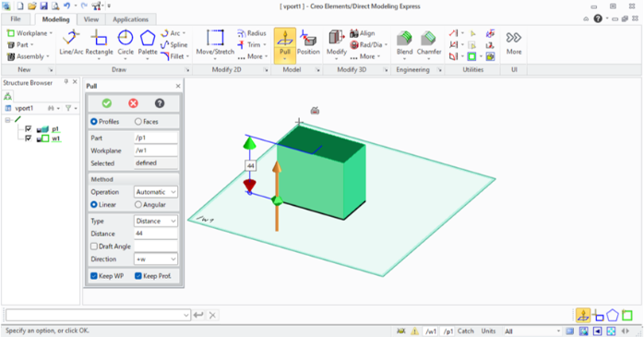Select the Chamfer tool

(x=429, y=43)
